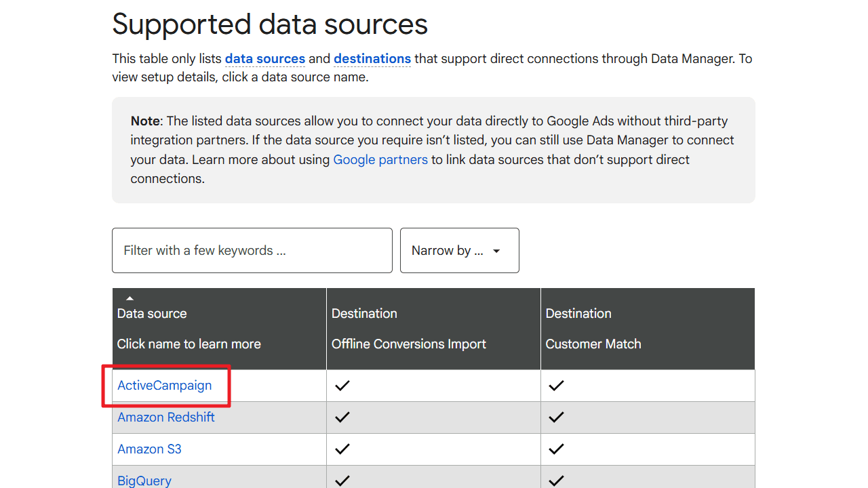Image resolution: width=868 pixels, height=488 pixels.
Task: Click the "destinations" glossary link
Action: click(372, 59)
